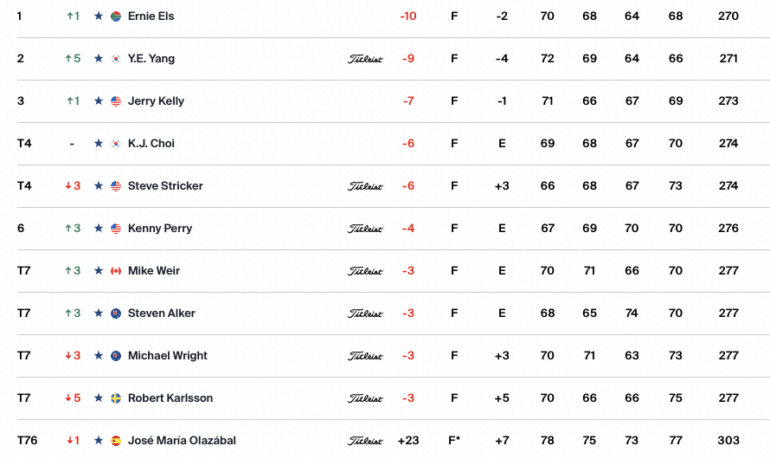Expand Robert Karlsson row via -3 score
Viewport: 770px width, 459px height.
point(408,398)
